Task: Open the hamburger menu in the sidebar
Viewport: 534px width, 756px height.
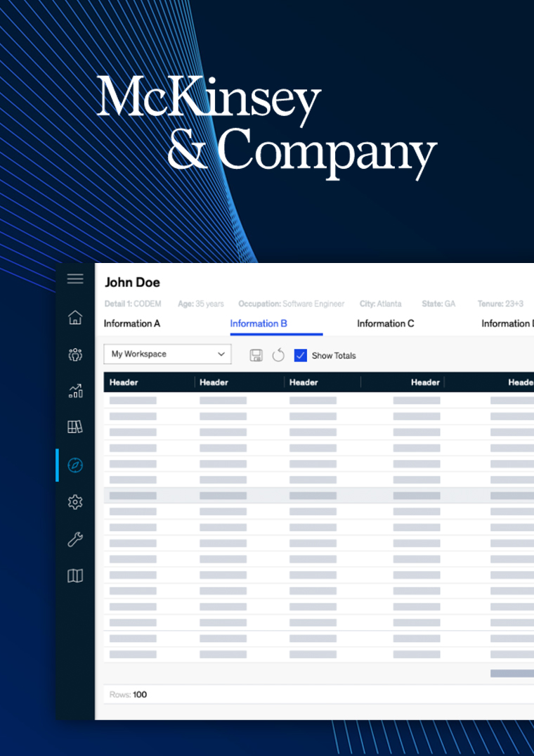Action: click(75, 279)
